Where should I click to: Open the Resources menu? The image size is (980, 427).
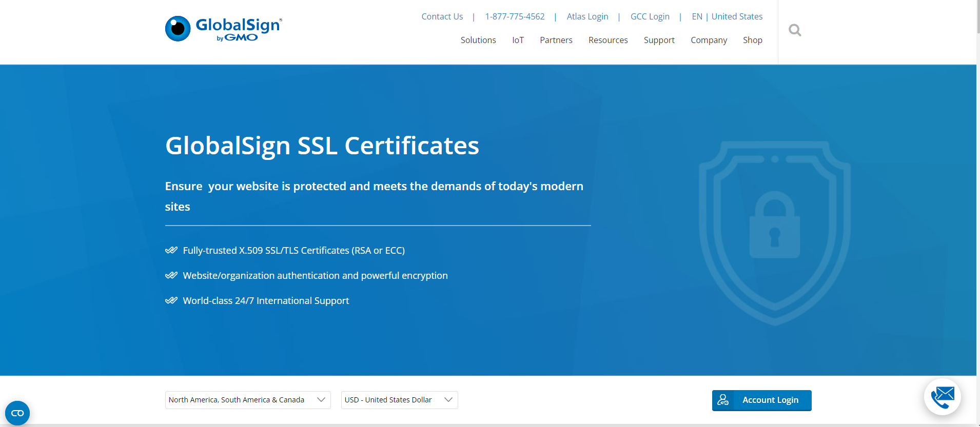coord(608,40)
